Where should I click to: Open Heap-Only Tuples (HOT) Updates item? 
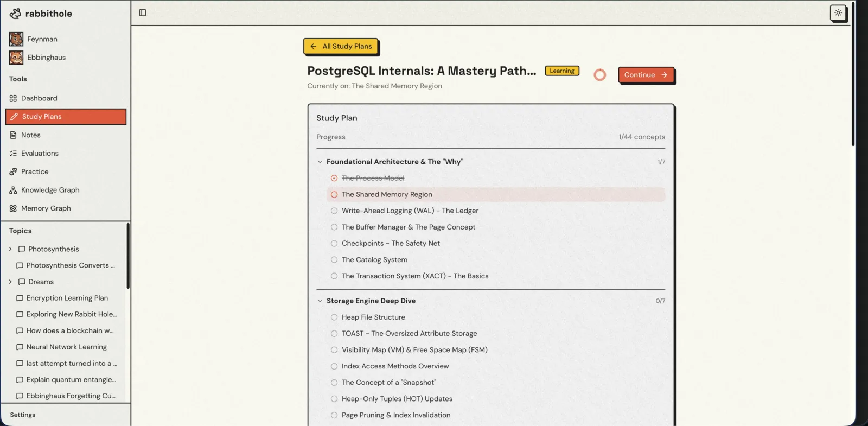point(397,399)
